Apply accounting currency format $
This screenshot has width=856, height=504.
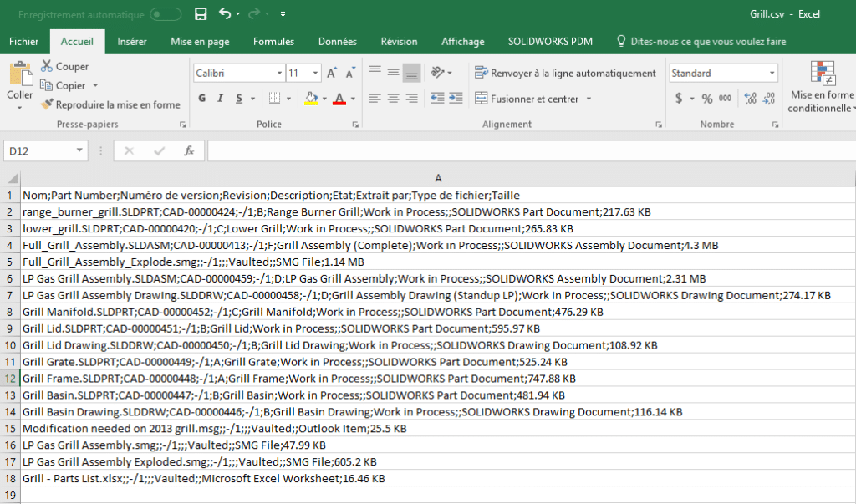tap(679, 99)
